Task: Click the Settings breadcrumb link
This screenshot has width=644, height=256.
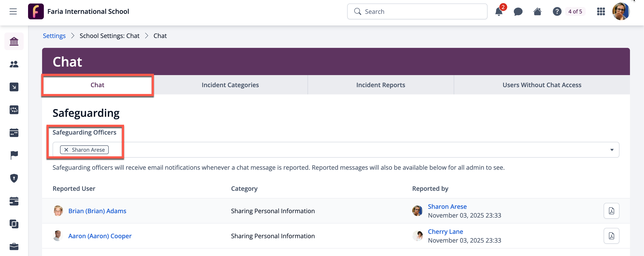Action: (54, 36)
